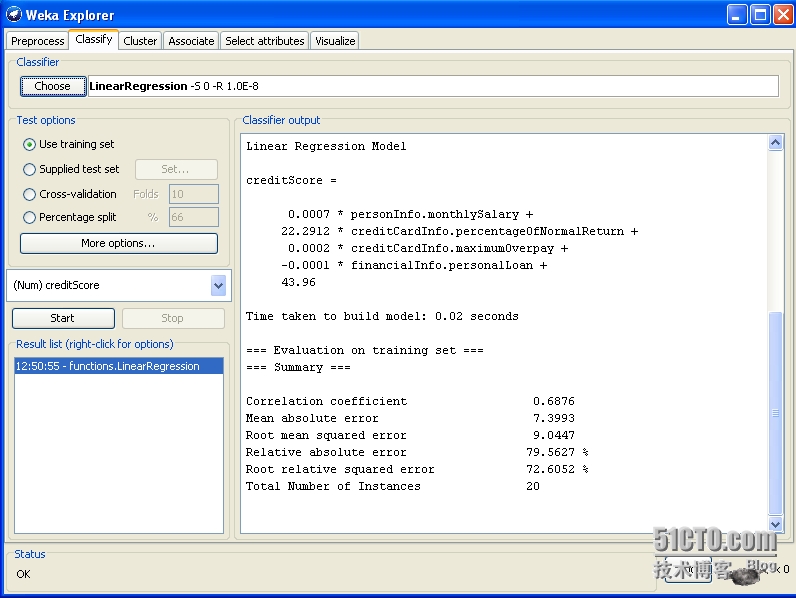Click the Linear Regression Model heading text
Image resolution: width=796 pixels, height=598 pixels.
click(x=326, y=146)
